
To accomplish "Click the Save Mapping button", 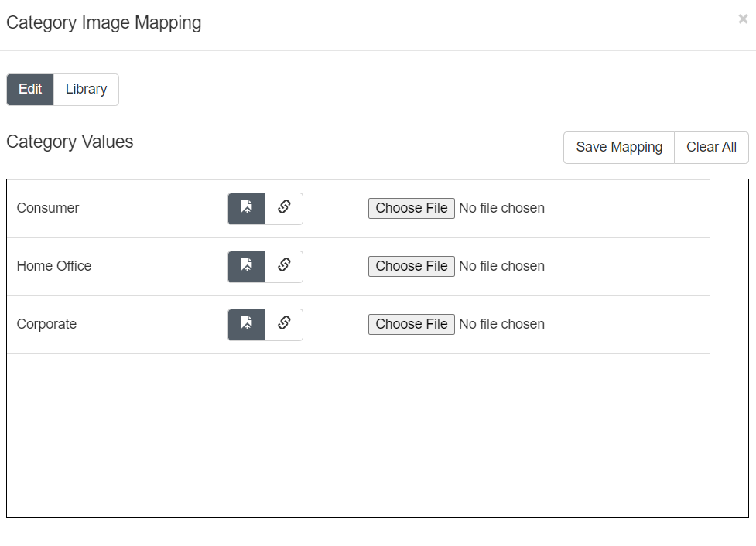I will coord(619,147).
